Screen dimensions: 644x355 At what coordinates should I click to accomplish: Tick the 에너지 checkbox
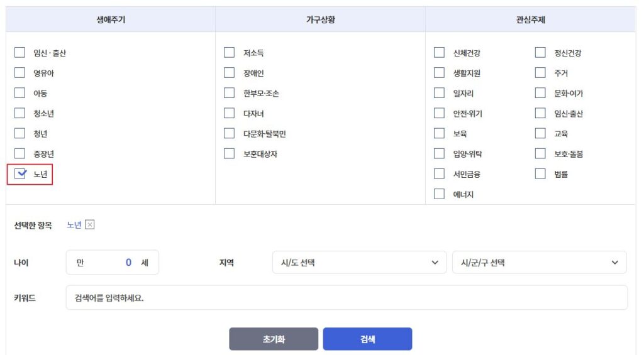tap(439, 194)
